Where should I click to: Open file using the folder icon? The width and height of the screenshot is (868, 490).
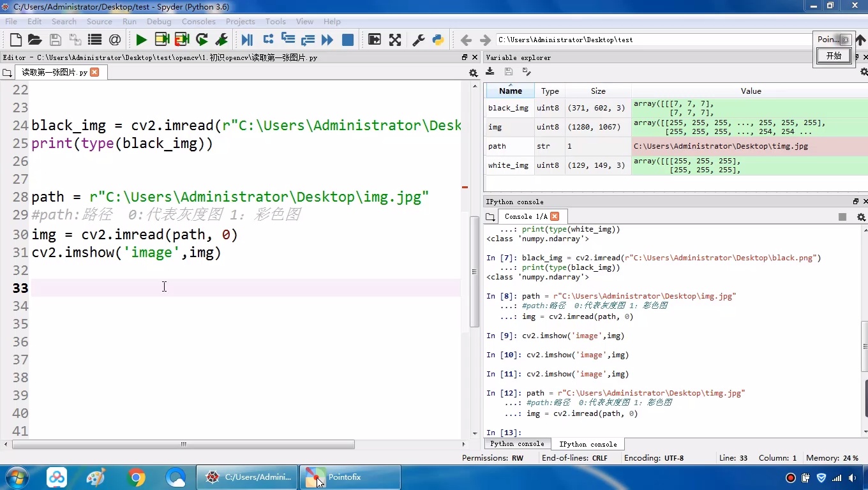[35, 40]
